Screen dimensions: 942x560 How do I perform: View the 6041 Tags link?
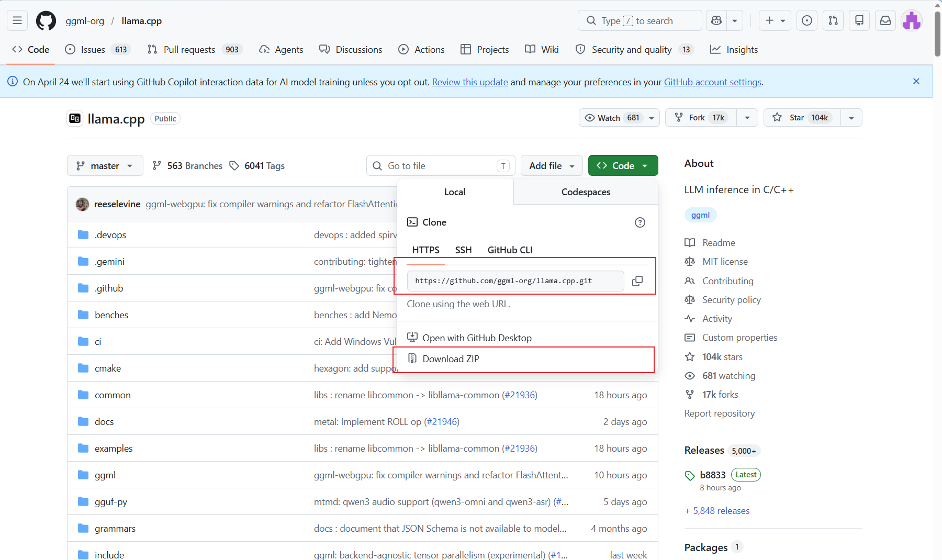click(257, 166)
